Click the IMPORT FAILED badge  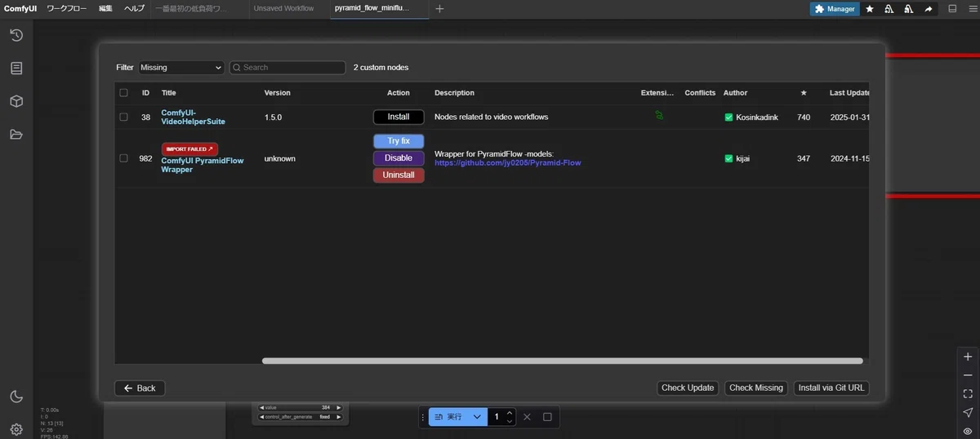coord(189,149)
